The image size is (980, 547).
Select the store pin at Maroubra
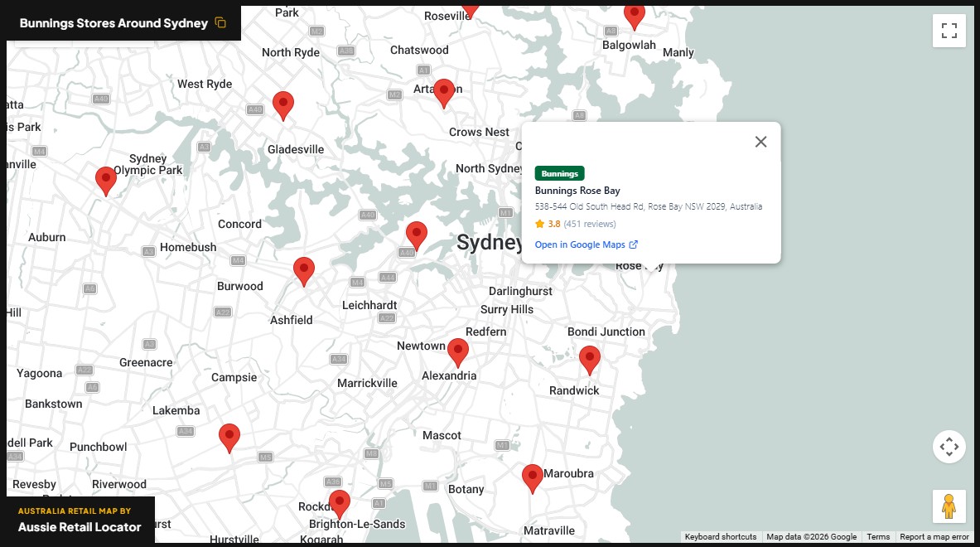(x=533, y=480)
